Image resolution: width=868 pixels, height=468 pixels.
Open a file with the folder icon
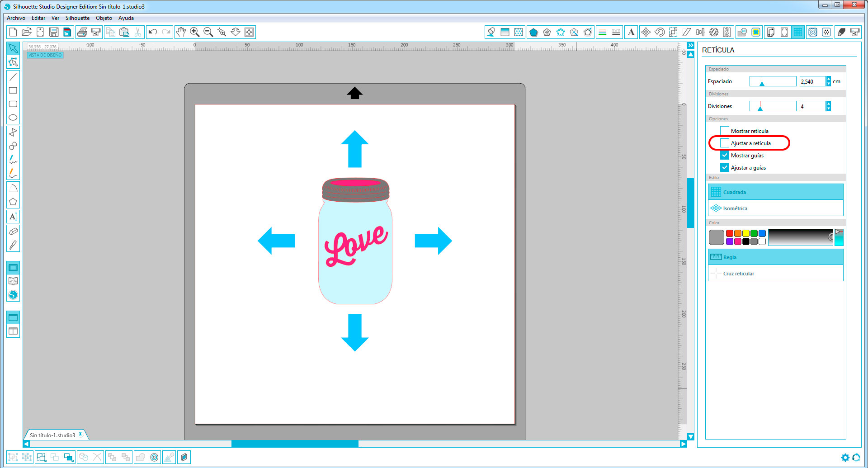click(27, 32)
